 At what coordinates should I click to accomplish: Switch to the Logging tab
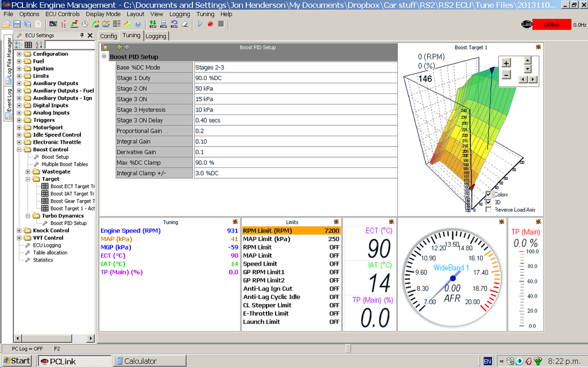click(156, 36)
